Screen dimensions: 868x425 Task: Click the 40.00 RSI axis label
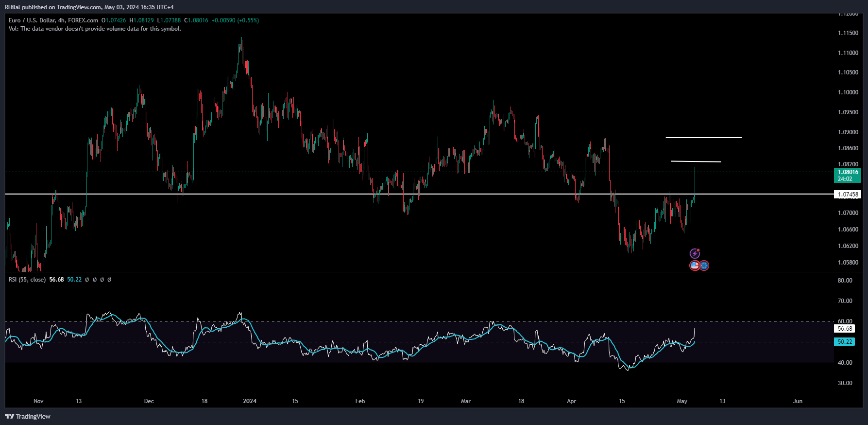[845, 363]
